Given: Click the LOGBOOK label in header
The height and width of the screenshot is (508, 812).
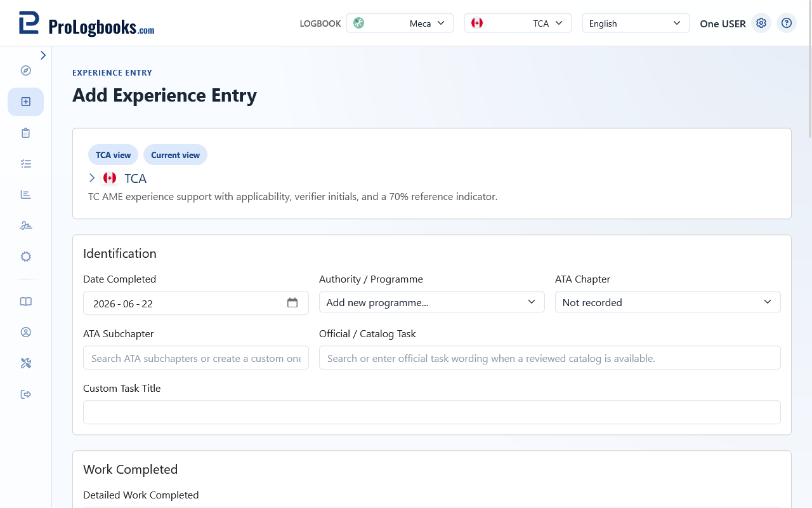Looking at the screenshot, I should pyautogui.click(x=320, y=23).
